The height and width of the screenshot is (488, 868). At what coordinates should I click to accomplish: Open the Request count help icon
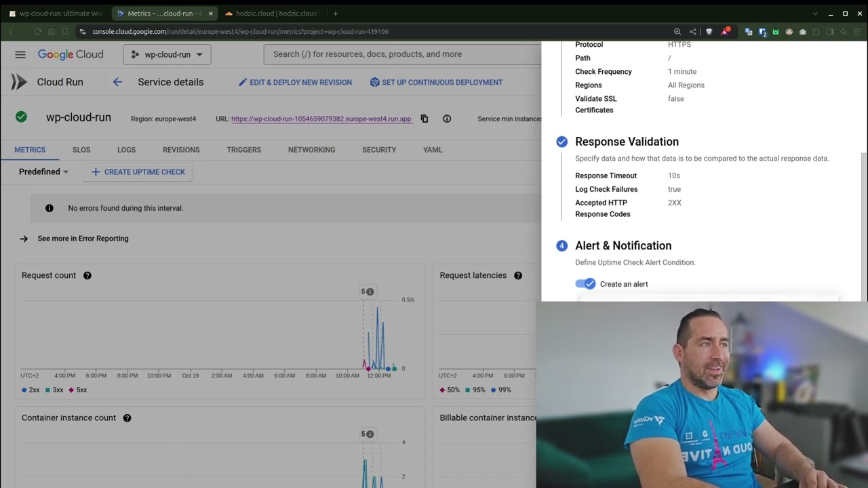(x=87, y=275)
